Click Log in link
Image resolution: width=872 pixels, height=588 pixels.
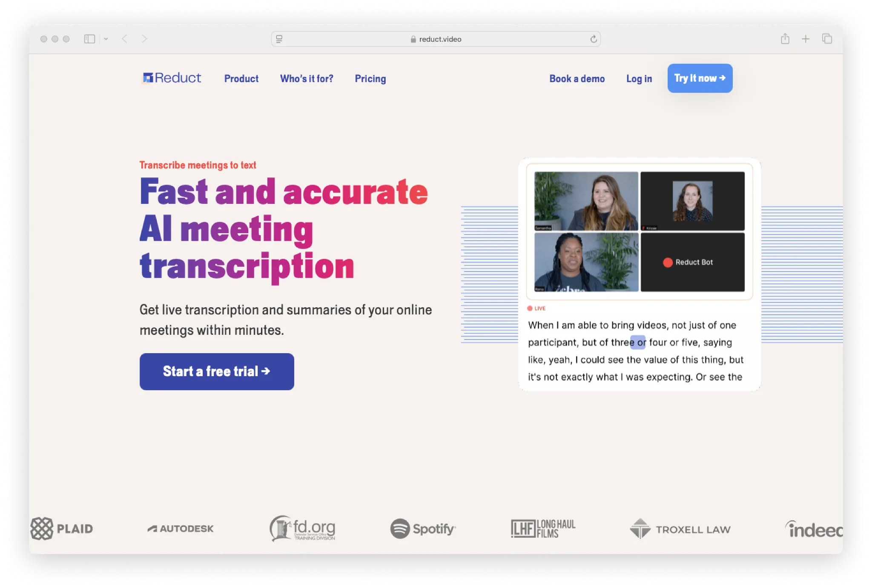[639, 79]
